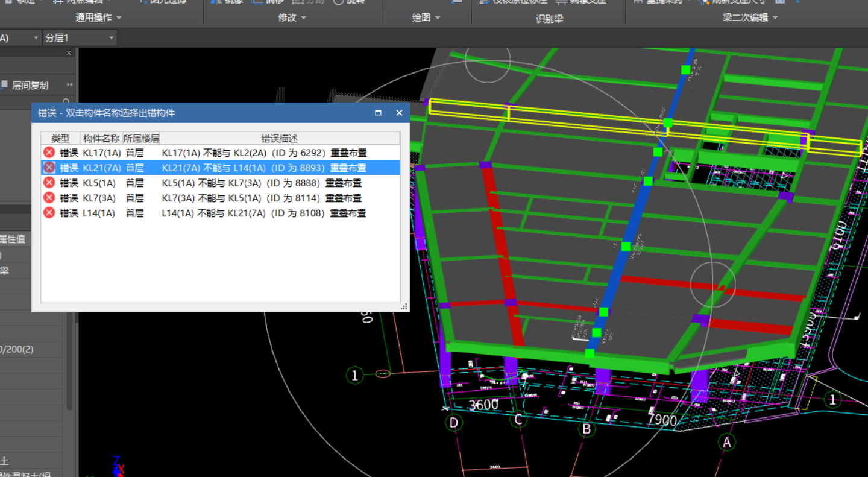Click the 层间复制 button
This screenshot has width=868, height=477.
pyautogui.click(x=24, y=85)
